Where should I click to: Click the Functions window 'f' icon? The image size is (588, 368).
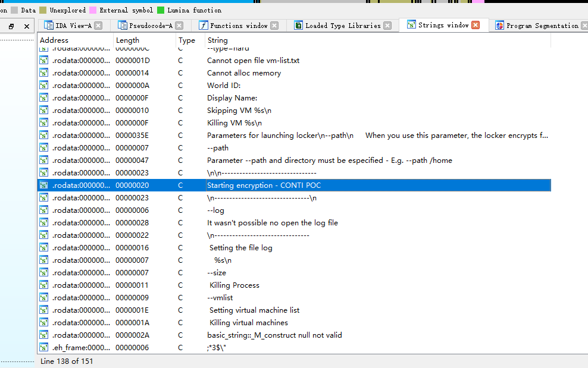[x=204, y=25]
